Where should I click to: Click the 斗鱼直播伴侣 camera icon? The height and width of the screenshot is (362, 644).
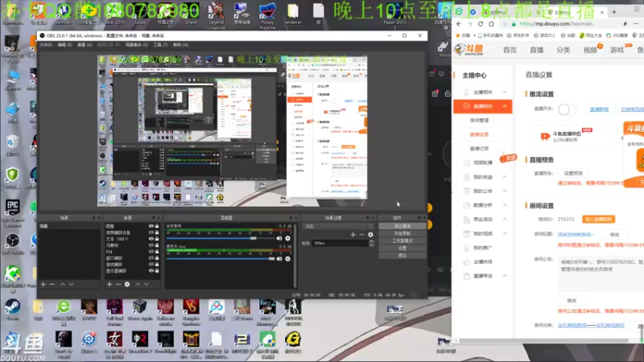click(x=545, y=136)
